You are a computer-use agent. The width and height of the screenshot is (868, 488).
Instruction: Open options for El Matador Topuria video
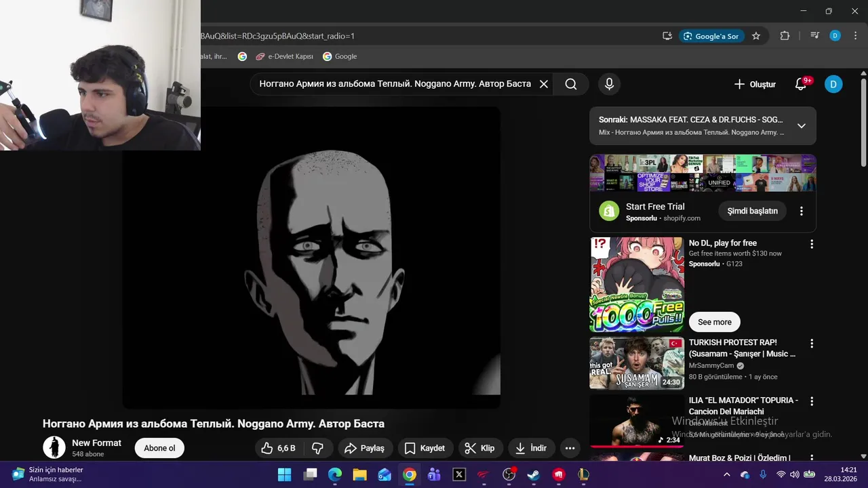pos(812,401)
